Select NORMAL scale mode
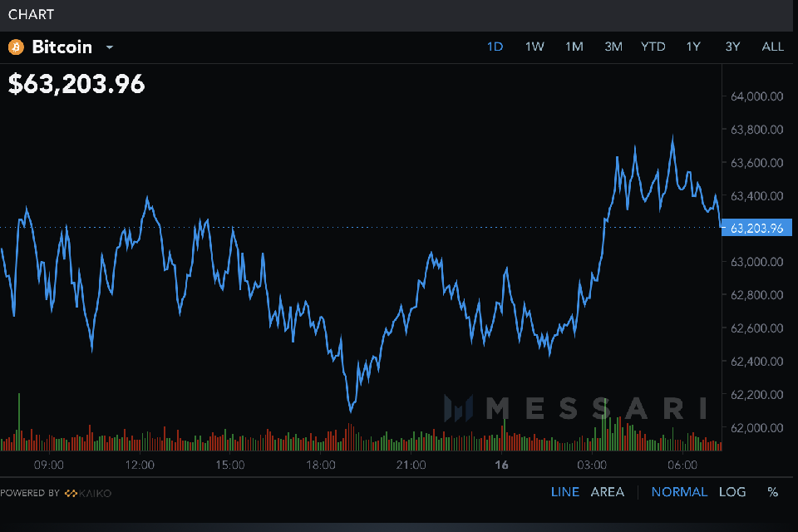The image size is (798, 532). [679, 492]
